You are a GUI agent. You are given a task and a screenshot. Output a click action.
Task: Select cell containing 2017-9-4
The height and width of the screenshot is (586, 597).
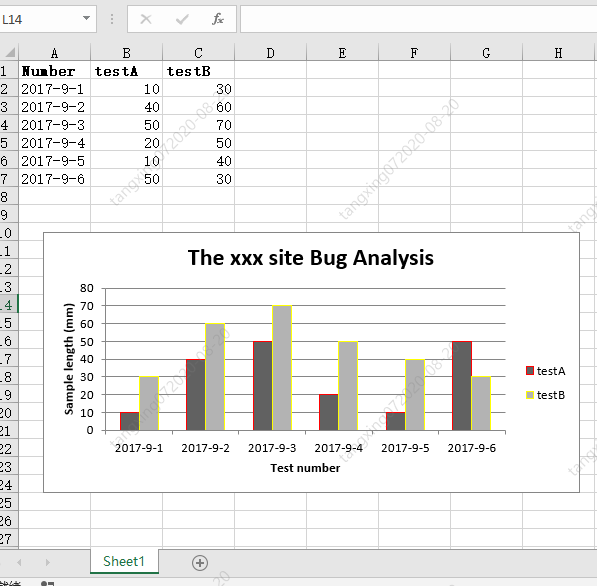[54, 143]
